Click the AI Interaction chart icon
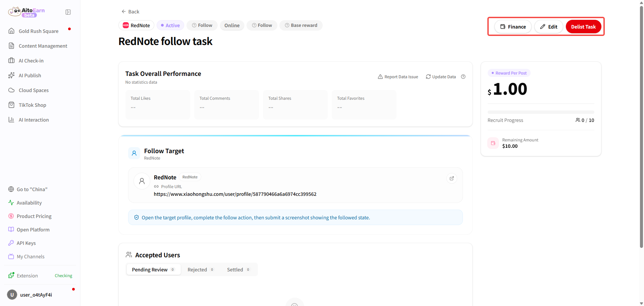This screenshot has width=644, height=306. (x=11, y=120)
